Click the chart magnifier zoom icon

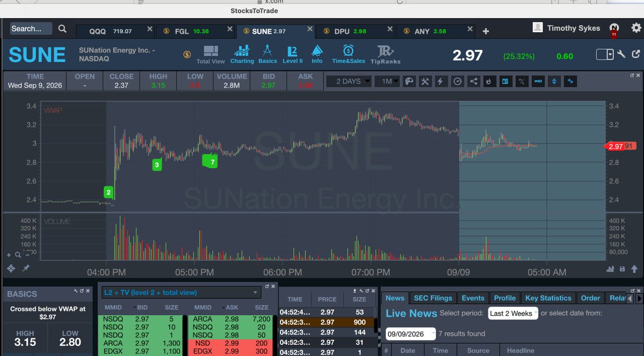click(18, 255)
